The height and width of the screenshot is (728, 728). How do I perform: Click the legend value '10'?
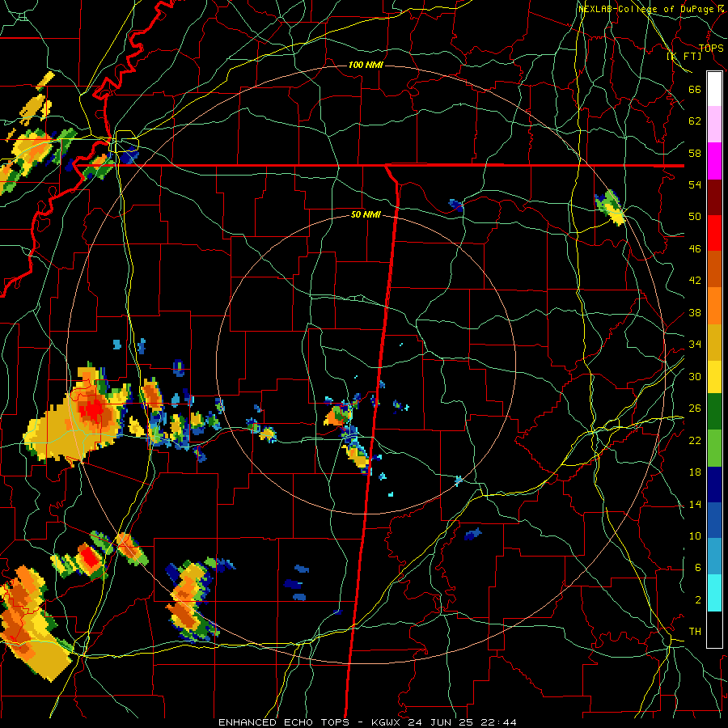(x=695, y=536)
